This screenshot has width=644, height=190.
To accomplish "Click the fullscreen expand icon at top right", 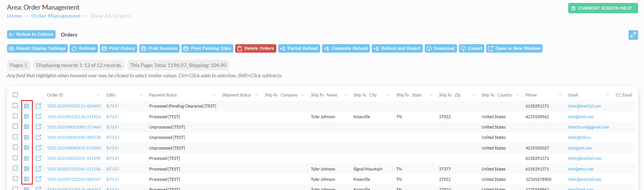I will click(633, 35).
